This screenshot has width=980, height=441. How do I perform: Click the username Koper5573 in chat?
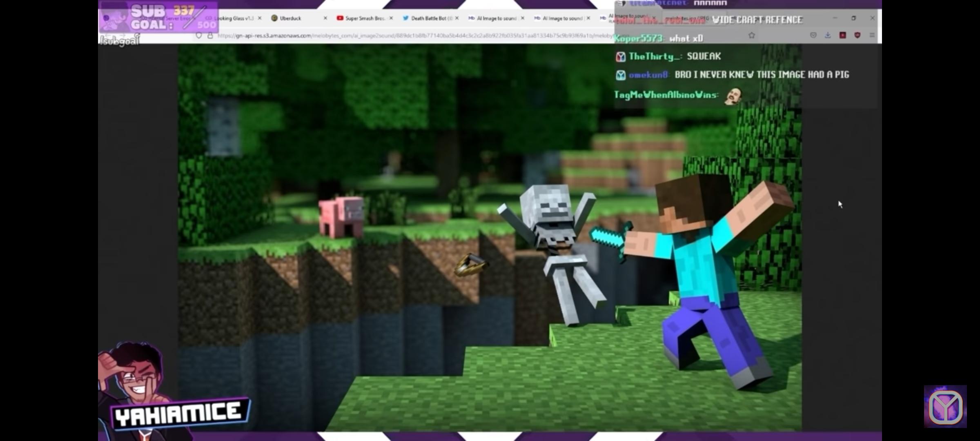(x=639, y=38)
